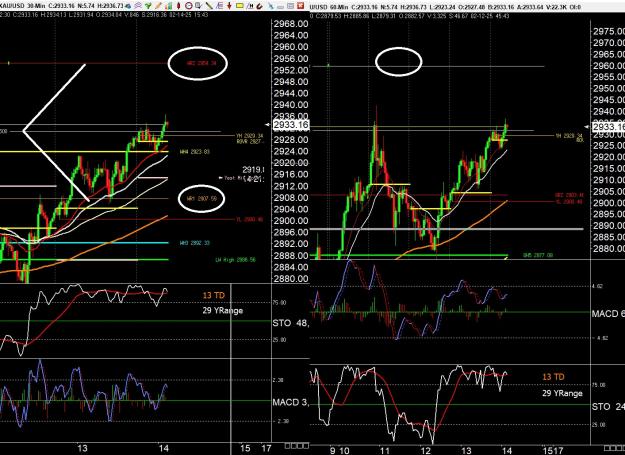625x455 pixels.
Task: Click the WH4 2923.83 level label
Action: (x=195, y=152)
